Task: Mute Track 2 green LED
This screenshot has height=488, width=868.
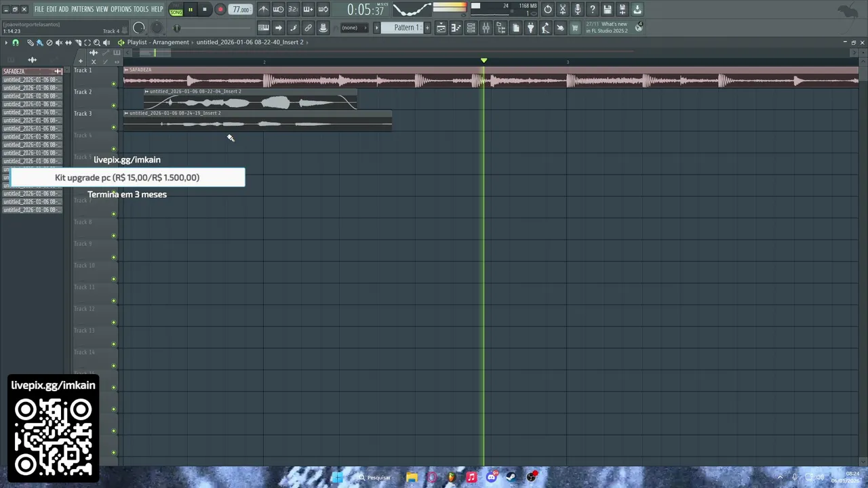Action: (113, 106)
